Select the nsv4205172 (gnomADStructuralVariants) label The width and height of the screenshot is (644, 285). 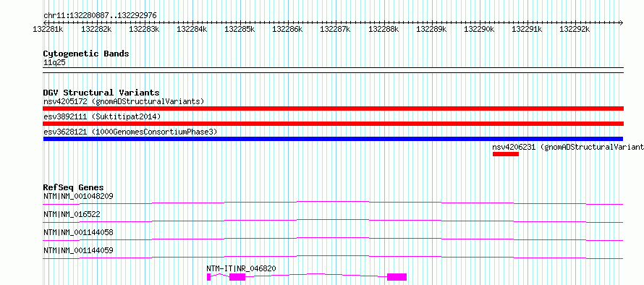click(x=124, y=101)
